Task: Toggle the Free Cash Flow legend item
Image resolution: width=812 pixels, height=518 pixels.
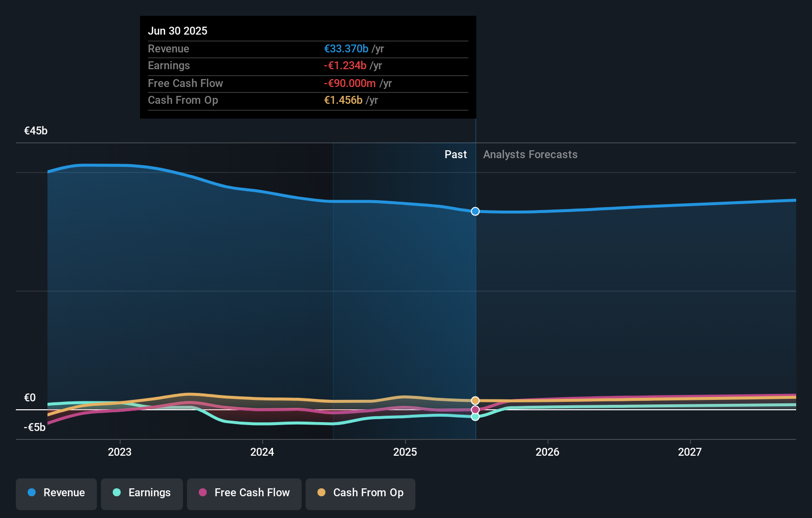Action: coord(244,493)
